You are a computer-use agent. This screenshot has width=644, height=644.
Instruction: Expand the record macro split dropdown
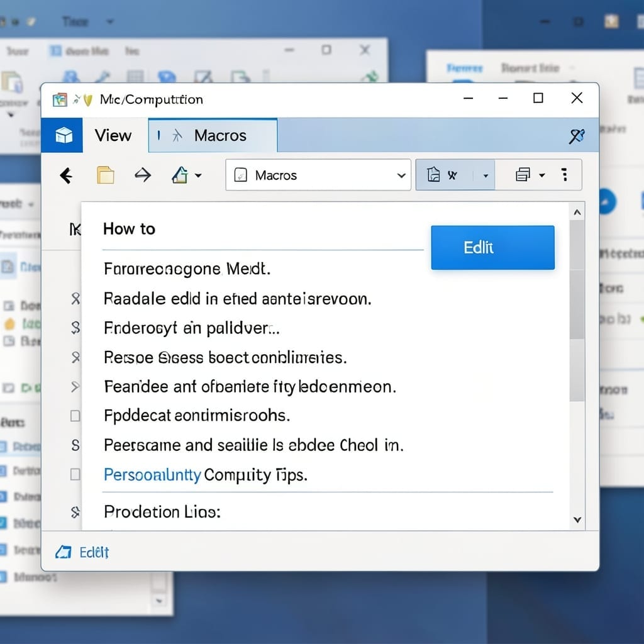pyautogui.click(x=486, y=176)
